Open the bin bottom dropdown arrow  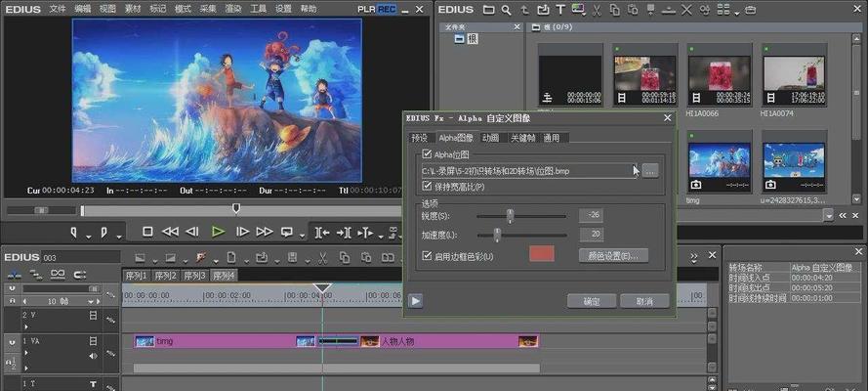pyautogui.click(x=829, y=215)
